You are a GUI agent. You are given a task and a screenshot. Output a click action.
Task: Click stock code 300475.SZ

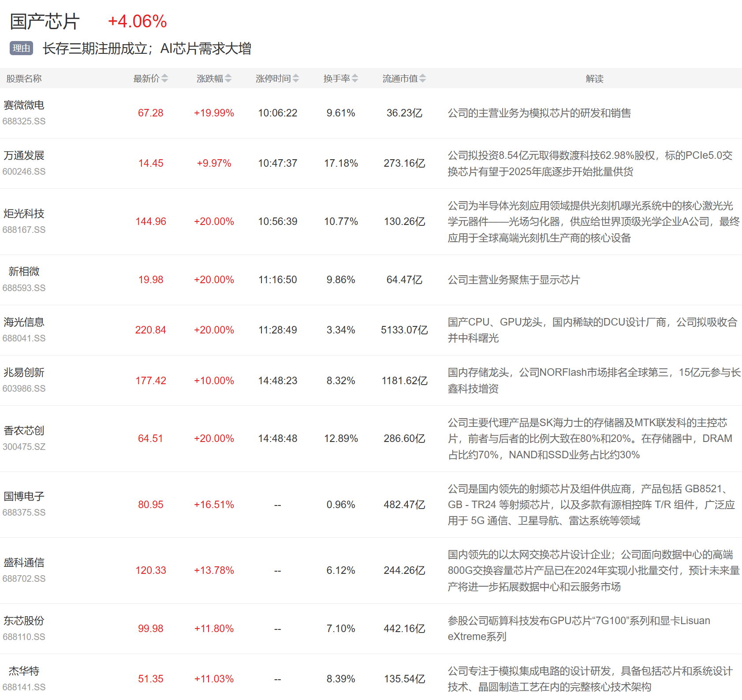pos(24,447)
